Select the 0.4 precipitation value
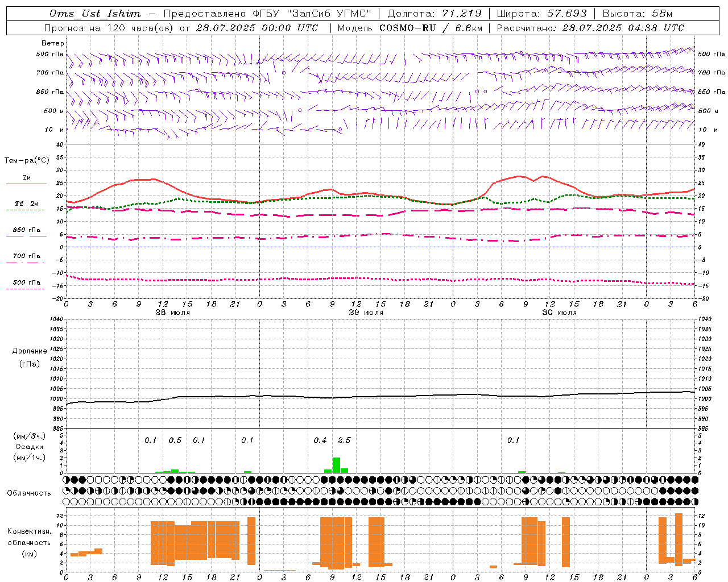This screenshot has height=582, width=728. coord(320,440)
